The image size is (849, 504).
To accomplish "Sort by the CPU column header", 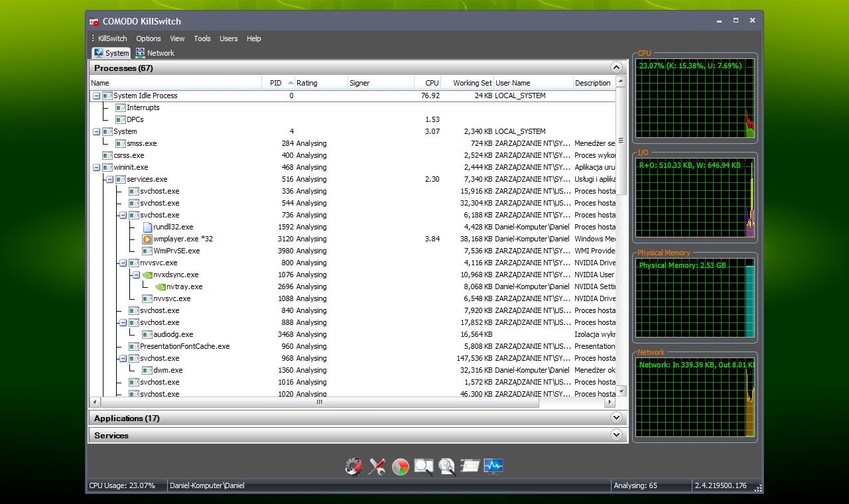I will (x=428, y=83).
